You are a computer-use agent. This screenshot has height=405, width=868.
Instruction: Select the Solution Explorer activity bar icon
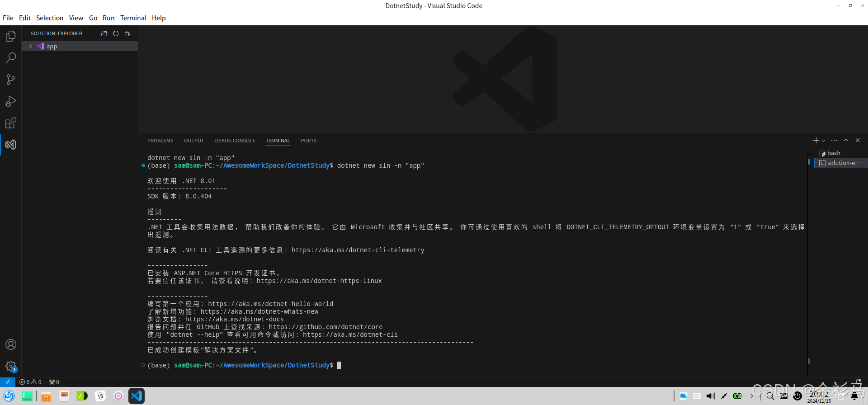click(11, 145)
